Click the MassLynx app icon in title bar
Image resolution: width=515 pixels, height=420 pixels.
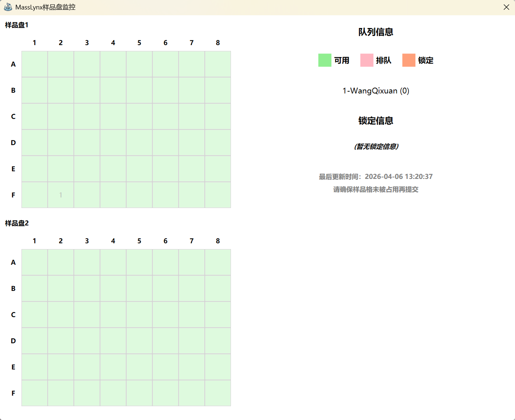tap(8, 7)
